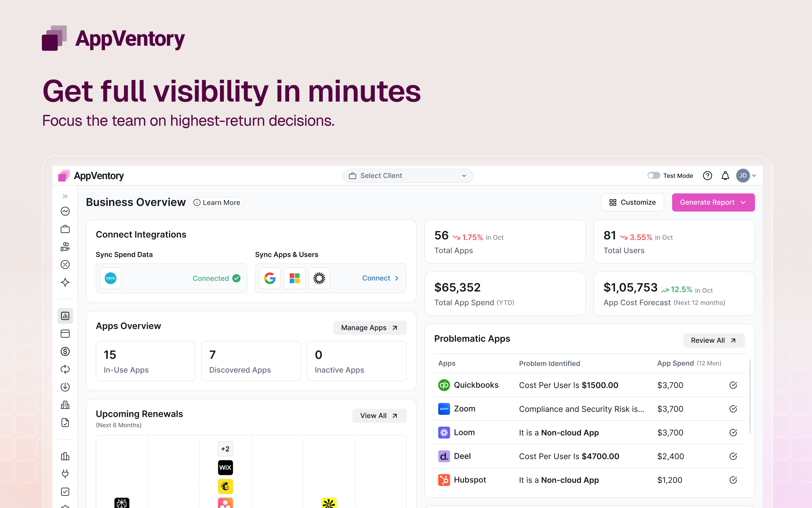
Task: Click the Hubspot app logo
Action: point(444,480)
